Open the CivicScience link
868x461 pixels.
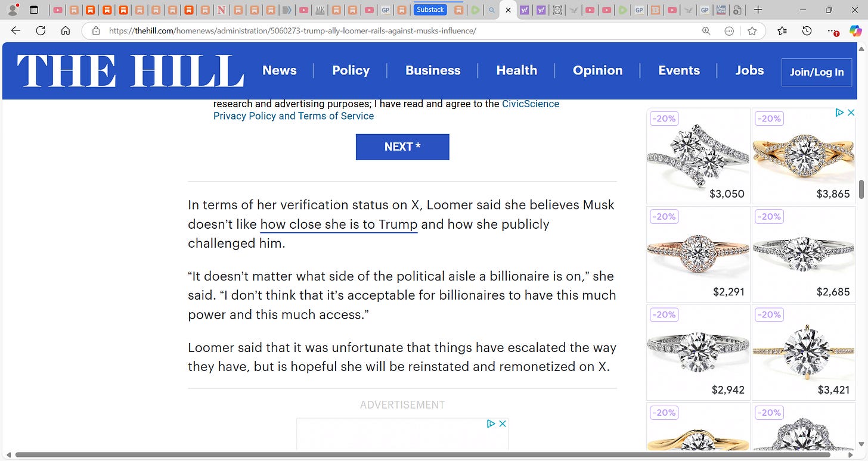coord(531,104)
